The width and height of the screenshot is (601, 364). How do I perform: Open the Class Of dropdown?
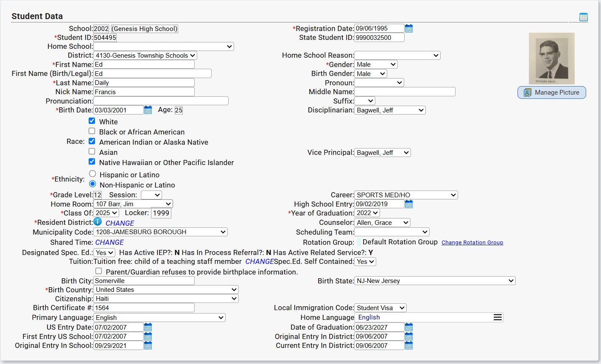(x=106, y=213)
